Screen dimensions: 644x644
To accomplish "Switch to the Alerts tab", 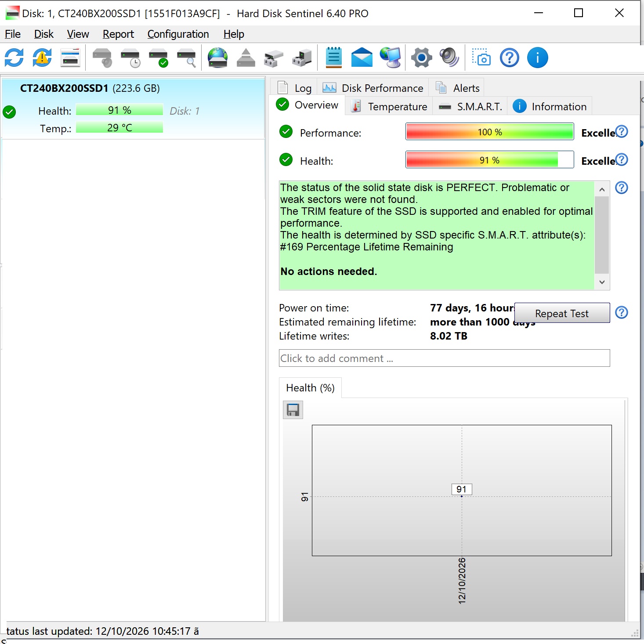I will (x=457, y=88).
